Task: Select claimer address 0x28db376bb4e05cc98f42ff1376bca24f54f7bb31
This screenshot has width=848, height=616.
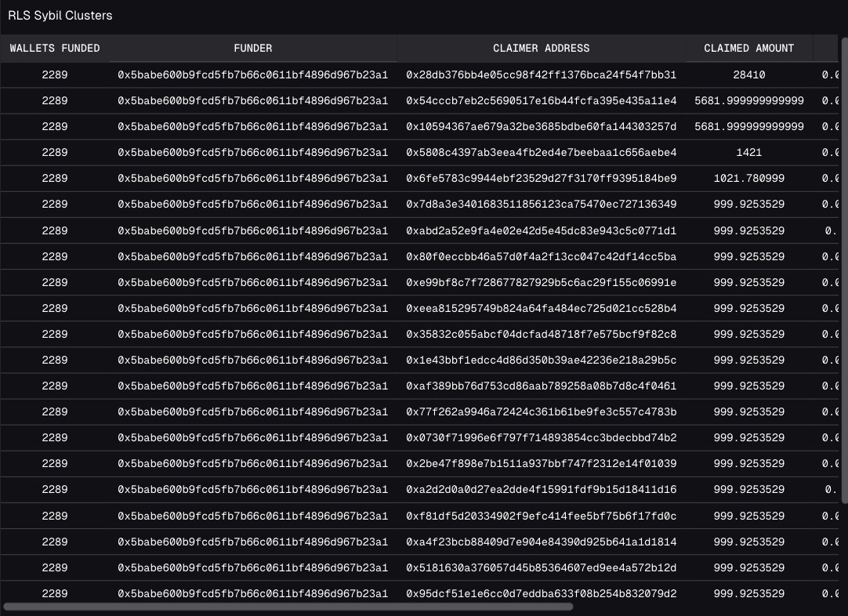Action: coord(541,74)
